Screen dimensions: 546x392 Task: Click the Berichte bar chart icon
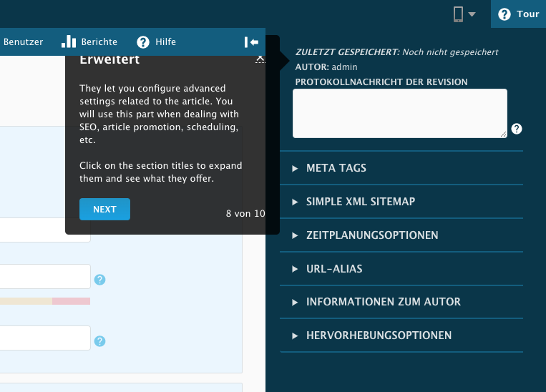(68, 41)
